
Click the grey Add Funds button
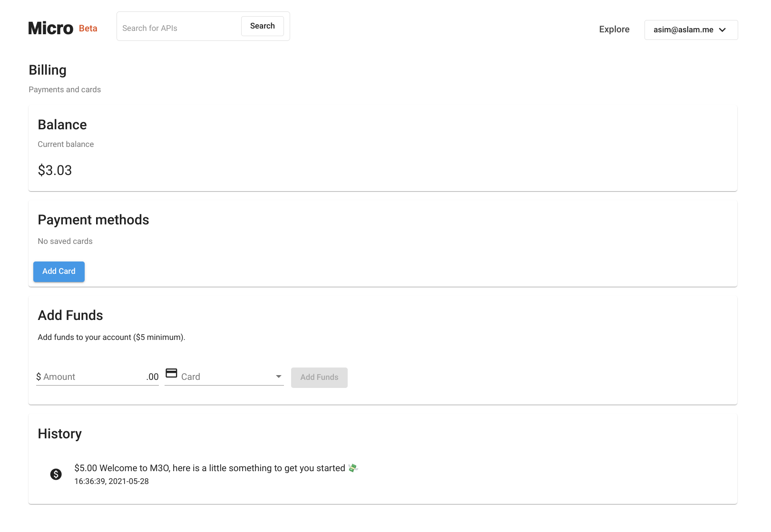pyautogui.click(x=319, y=377)
